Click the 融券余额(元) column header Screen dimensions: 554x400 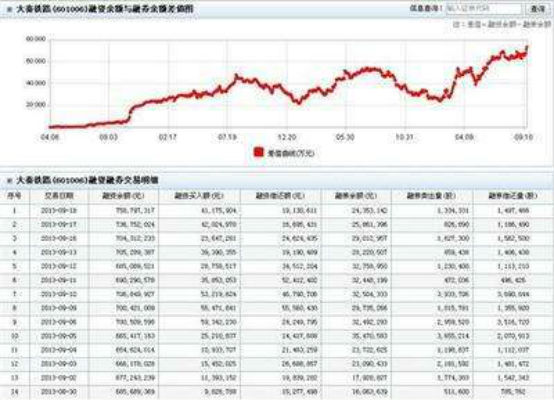pos(356,196)
